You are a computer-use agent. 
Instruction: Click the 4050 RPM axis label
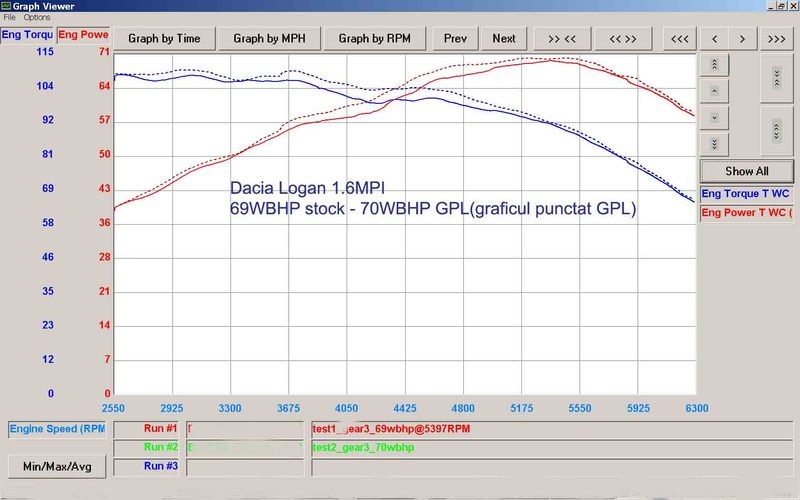(346, 408)
